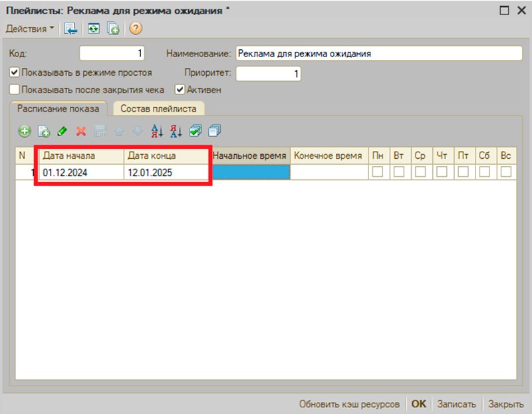
Task: Move the row down with the arrow icon
Action: 138,131
